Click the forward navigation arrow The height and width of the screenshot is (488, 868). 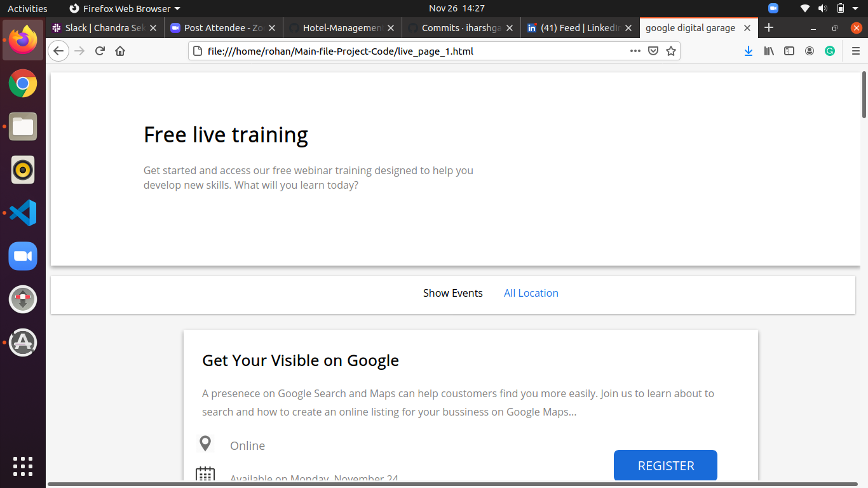click(x=79, y=51)
